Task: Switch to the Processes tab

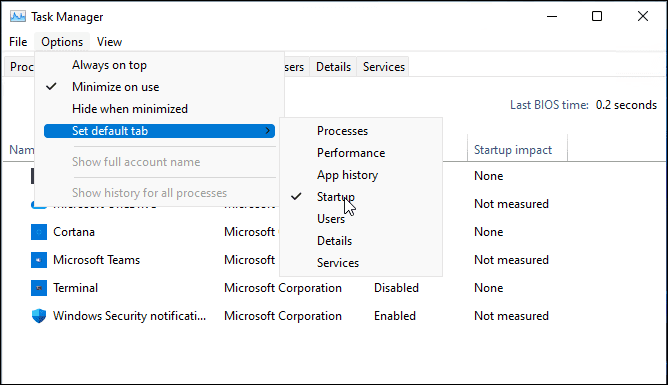Action: (20, 67)
